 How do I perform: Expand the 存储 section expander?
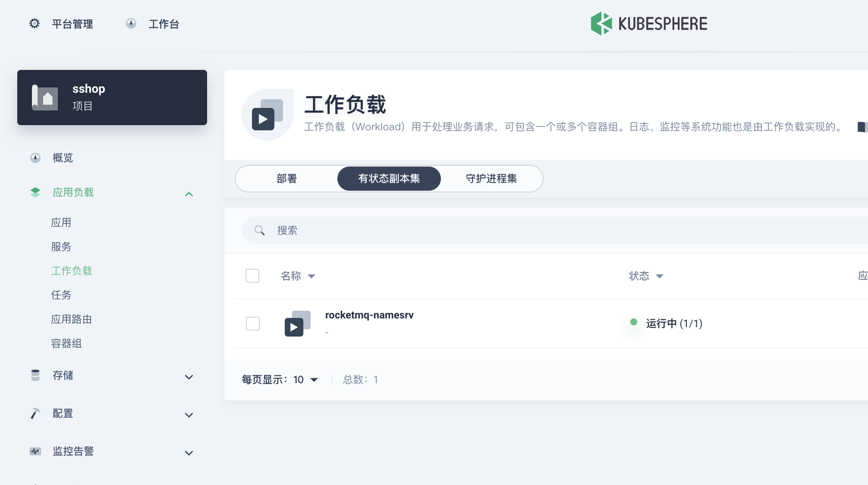[x=189, y=376]
